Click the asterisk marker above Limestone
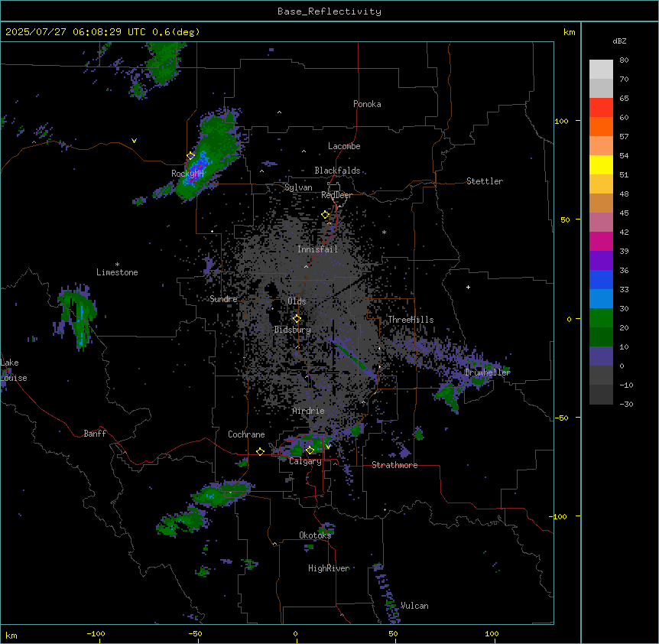This screenshot has height=644, width=659. tap(117, 264)
